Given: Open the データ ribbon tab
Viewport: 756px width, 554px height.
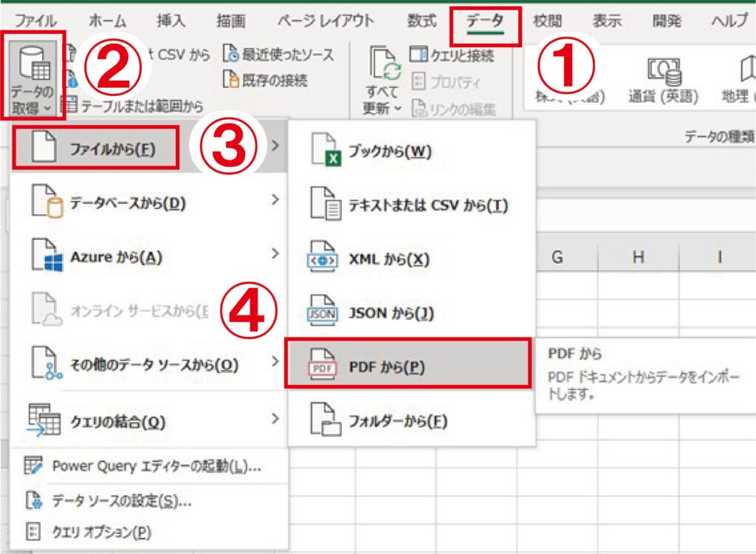Looking at the screenshot, I should (485, 21).
